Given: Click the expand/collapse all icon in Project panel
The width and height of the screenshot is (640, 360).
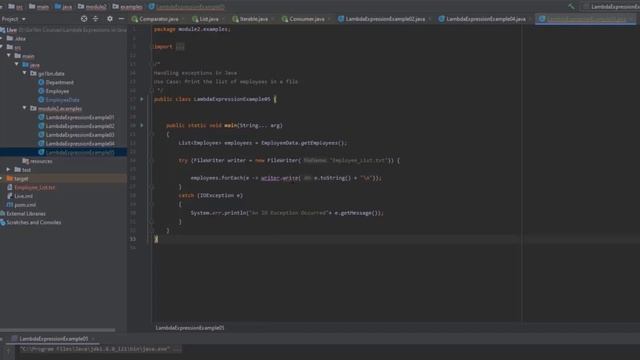Looking at the screenshot, I should click(x=96, y=19).
